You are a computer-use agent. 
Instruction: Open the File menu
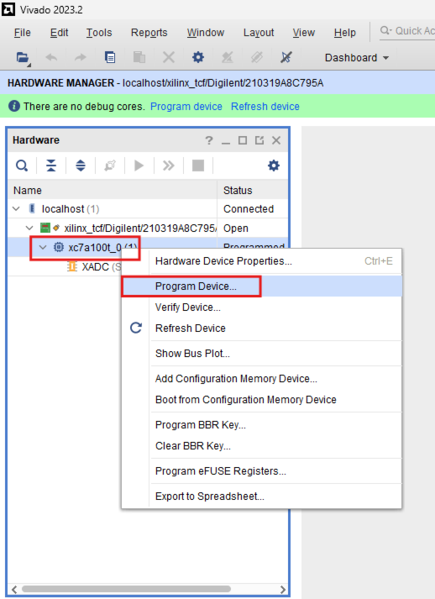[x=22, y=32]
